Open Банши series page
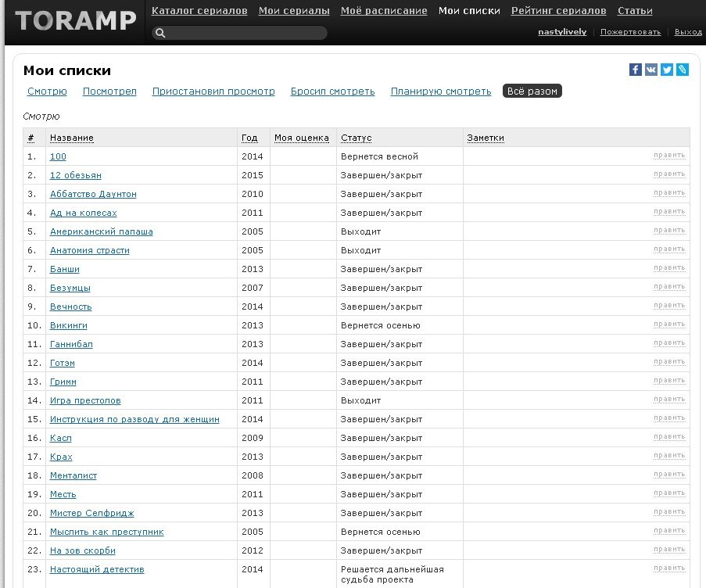The height and width of the screenshot is (588, 706). (x=64, y=269)
